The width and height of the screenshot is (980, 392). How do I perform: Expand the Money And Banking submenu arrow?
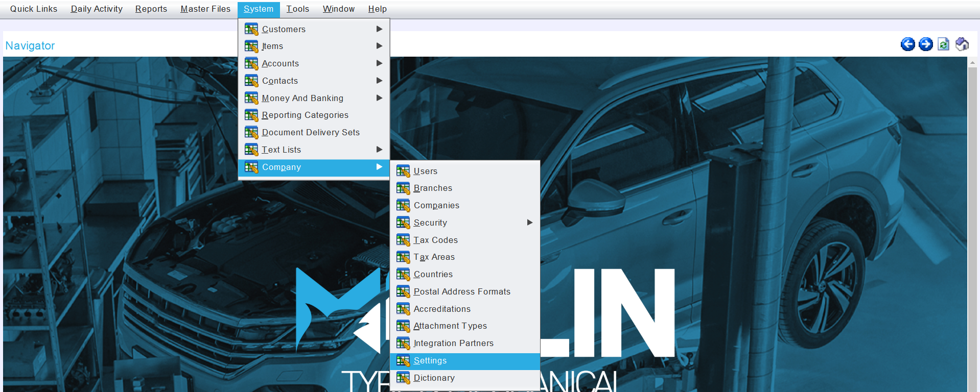click(x=379, y=98)
